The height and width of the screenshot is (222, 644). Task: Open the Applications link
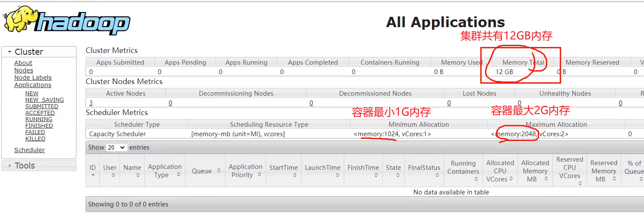(x=33, y=85)
